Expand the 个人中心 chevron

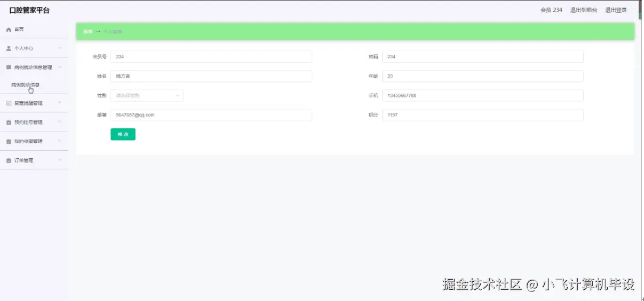(x=60, y=48)
